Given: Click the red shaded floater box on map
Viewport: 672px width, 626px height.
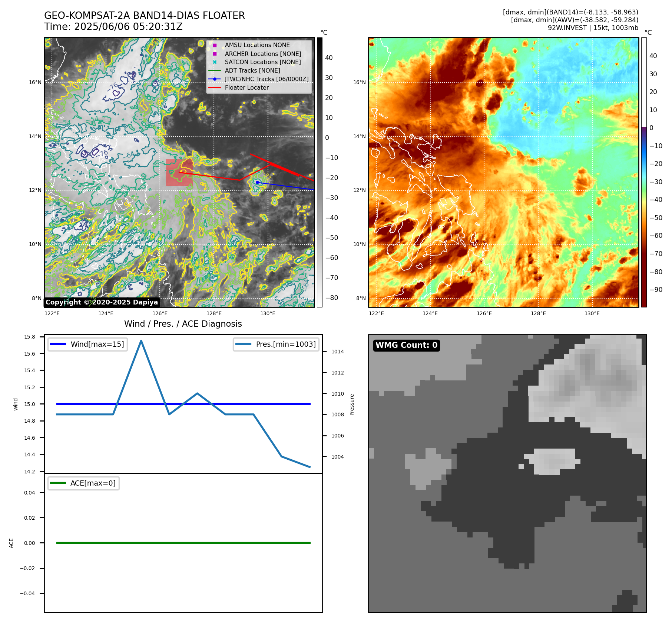Looking at the screenshot, I should [x=179, y=172].
